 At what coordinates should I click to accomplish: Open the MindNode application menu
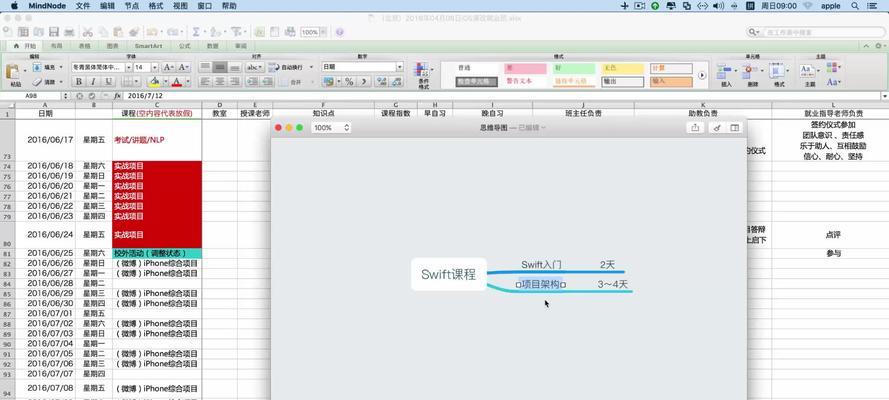pyautogui.click(x=47, y=6)
